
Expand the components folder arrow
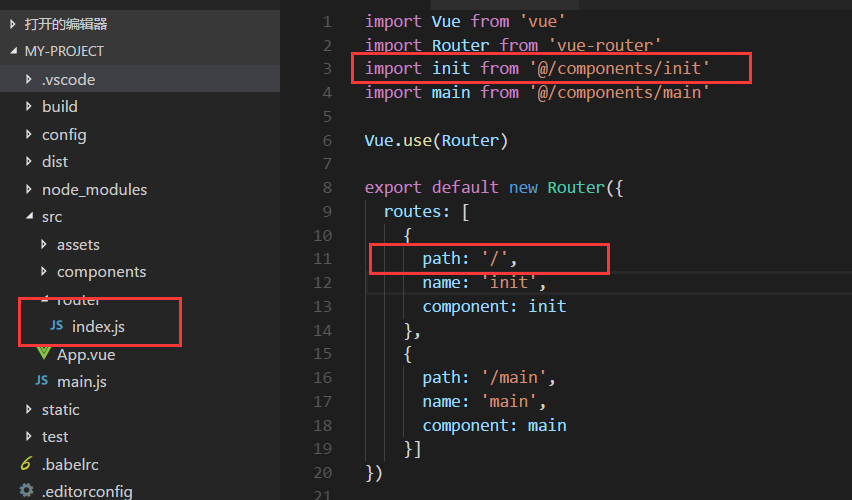[x=44, y=271]
